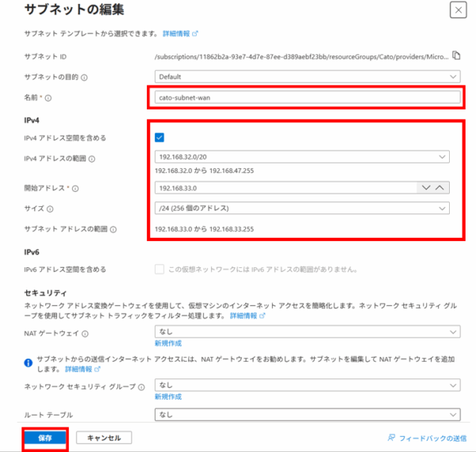Click 保存 button to save subnet
Viewport: 476px width, 452px height.
(45, 438)
